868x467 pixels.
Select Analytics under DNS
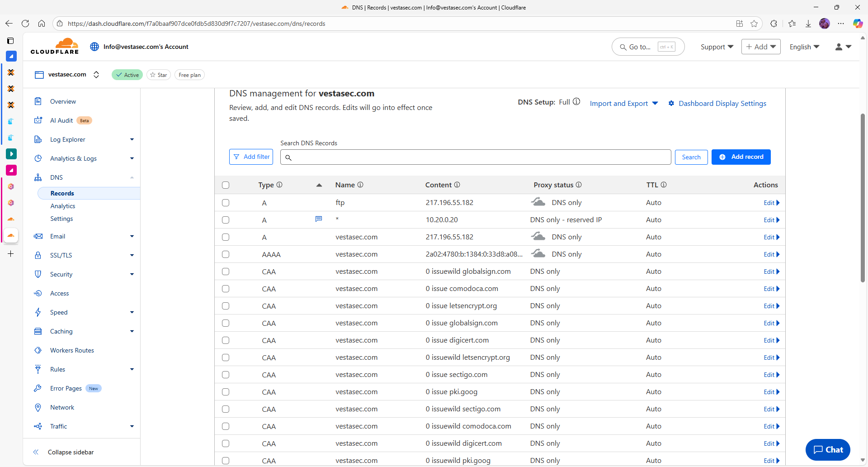click(63, 206)
